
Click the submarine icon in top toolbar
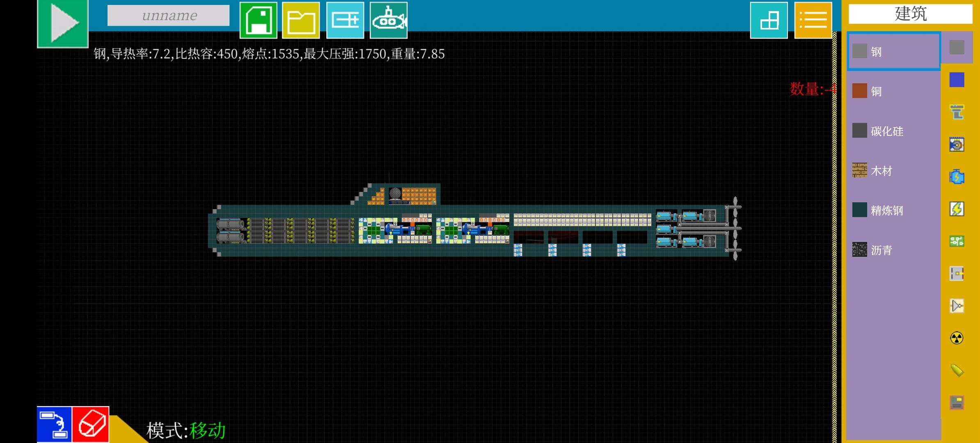pyautogui.click(x=388, y=20)
